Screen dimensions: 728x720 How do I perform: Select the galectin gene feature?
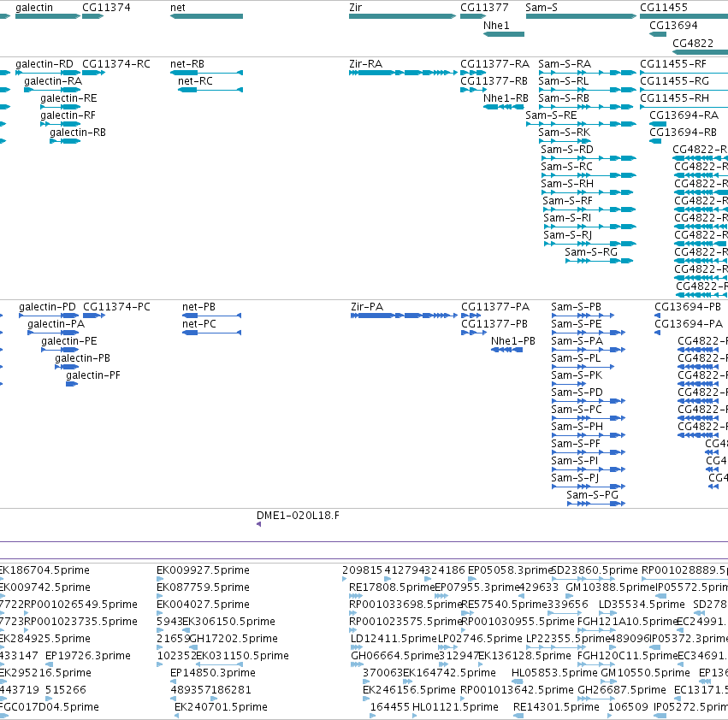point(48,16)
